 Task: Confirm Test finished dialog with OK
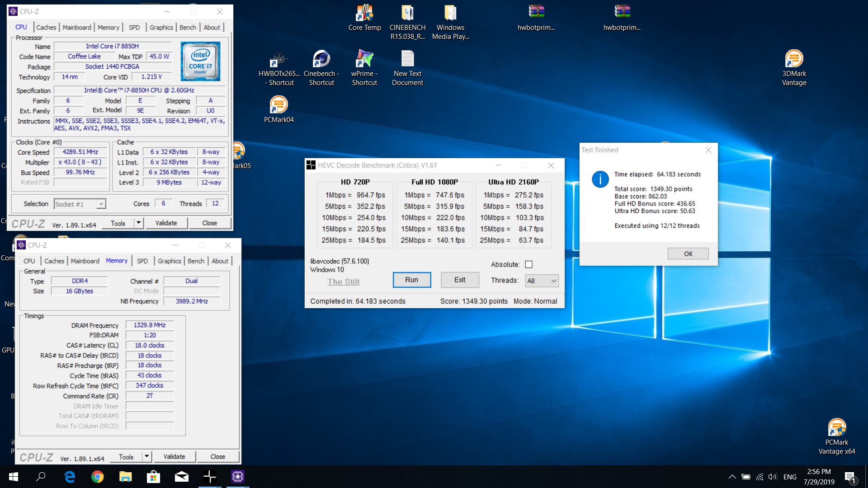coord(688,253)
